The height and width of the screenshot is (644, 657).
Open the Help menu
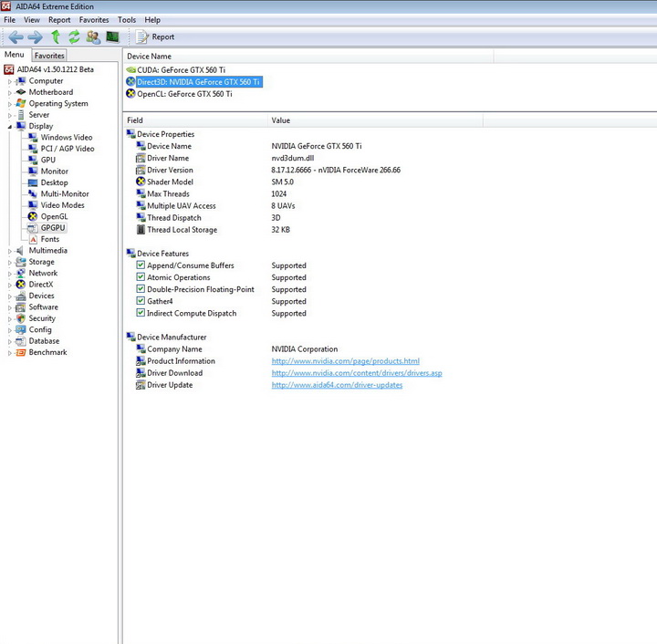tap(152, 20)
